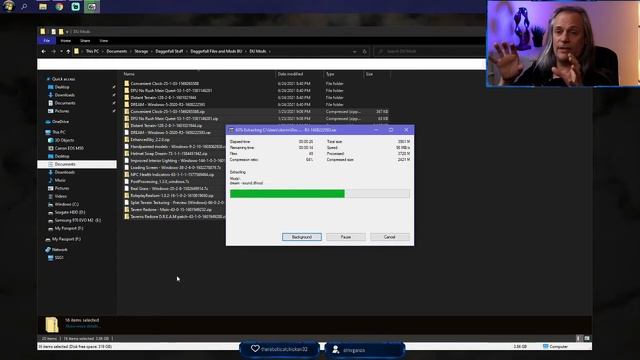
Task: Open Videos folder in navigation pane
Action: point(60,196)
